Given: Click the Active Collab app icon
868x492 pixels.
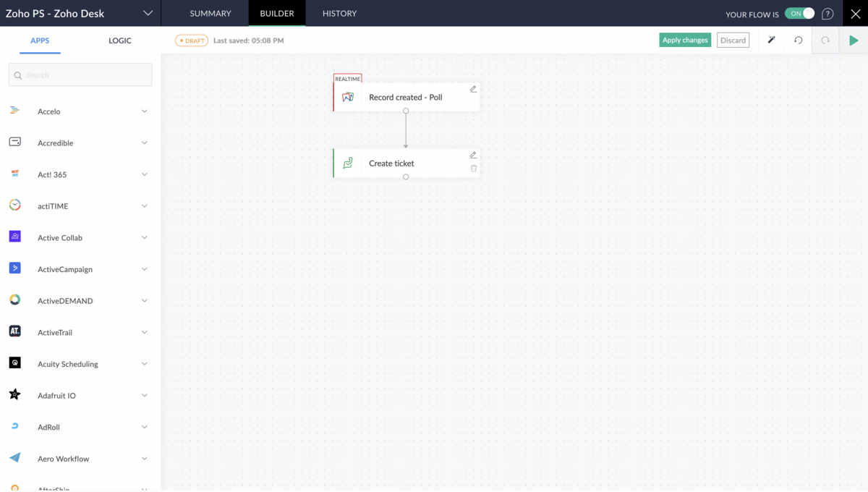Looking at the screenshot, I should 14,237.
